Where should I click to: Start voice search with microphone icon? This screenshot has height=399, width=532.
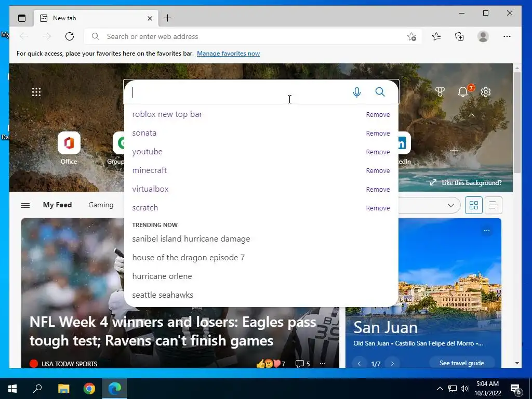(356, 92)
